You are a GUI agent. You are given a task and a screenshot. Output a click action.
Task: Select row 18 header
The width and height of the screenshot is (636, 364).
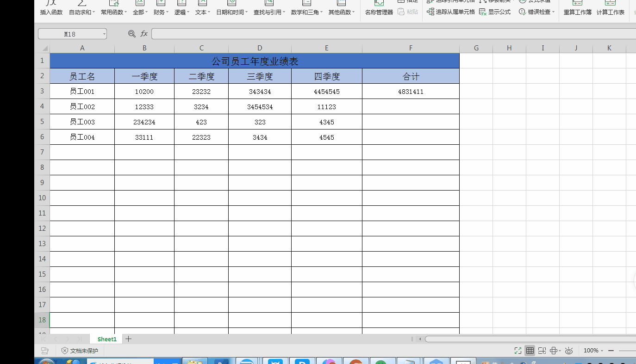[42, 320]
